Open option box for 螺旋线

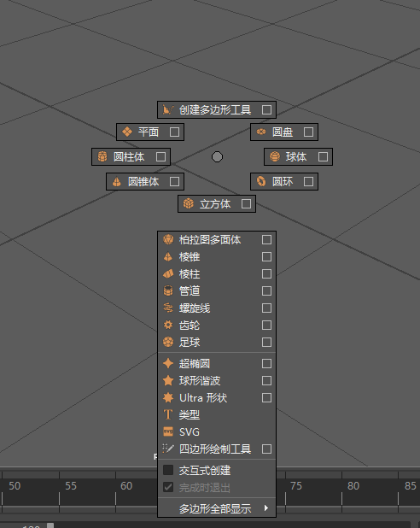tap(266, 308)
